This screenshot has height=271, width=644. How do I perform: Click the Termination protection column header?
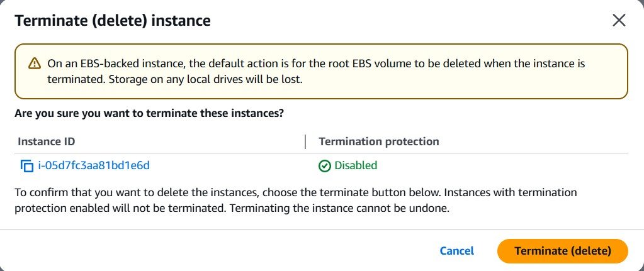[379, 141]
